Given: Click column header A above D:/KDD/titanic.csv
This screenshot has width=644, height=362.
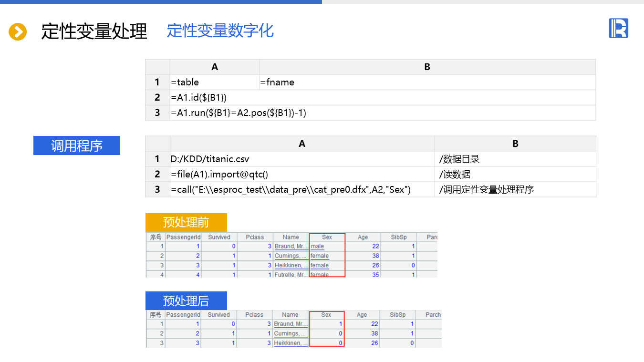Looking at the screenshot, I should point(302,144).
